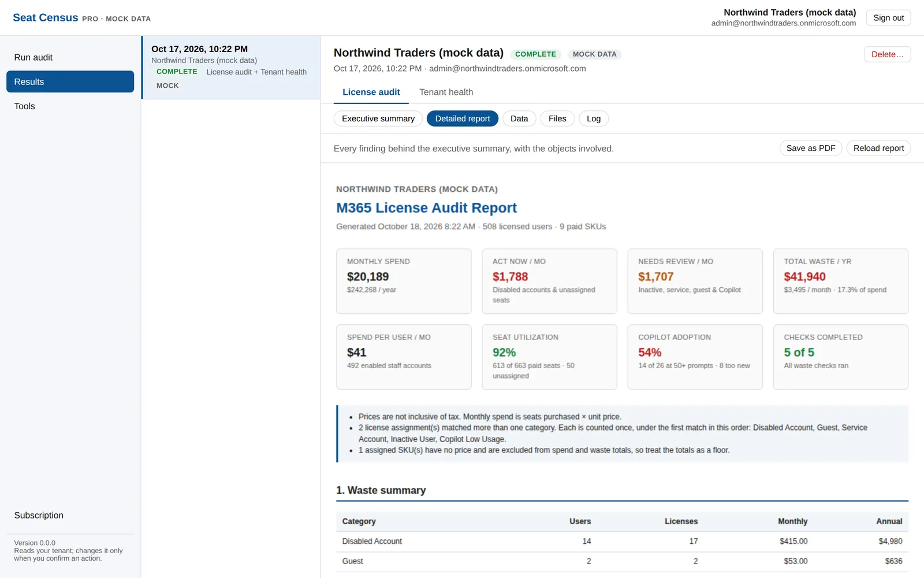This screenshot has height=578, width=924.
Task: Click the Seat Census logo title
Action: click(x=46, y=18)
